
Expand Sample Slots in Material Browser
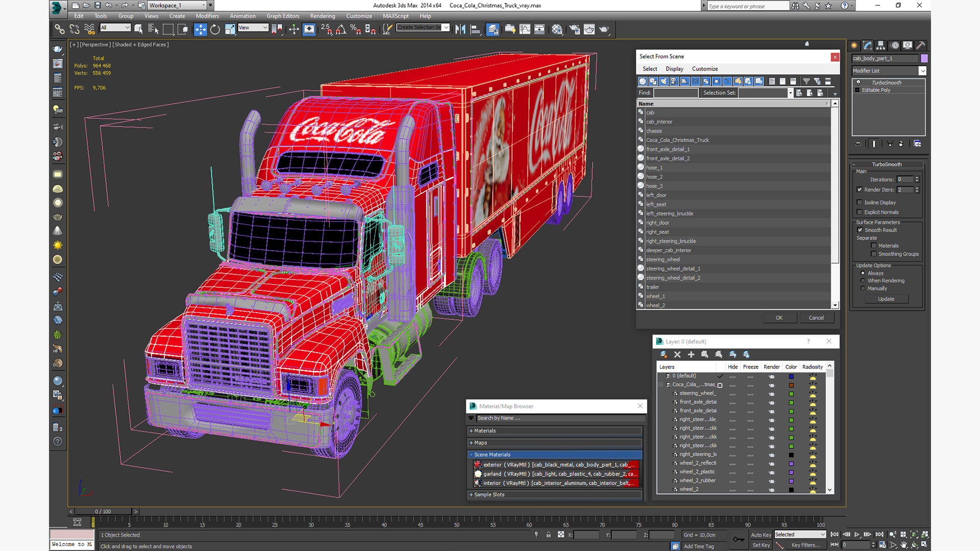(x=555, y=495)
